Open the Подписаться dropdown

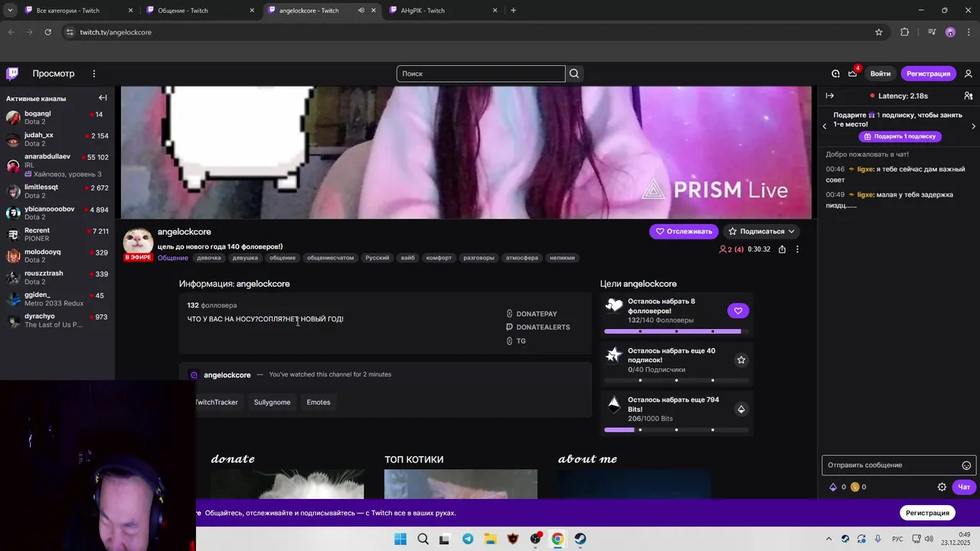[x=762, y=231]
